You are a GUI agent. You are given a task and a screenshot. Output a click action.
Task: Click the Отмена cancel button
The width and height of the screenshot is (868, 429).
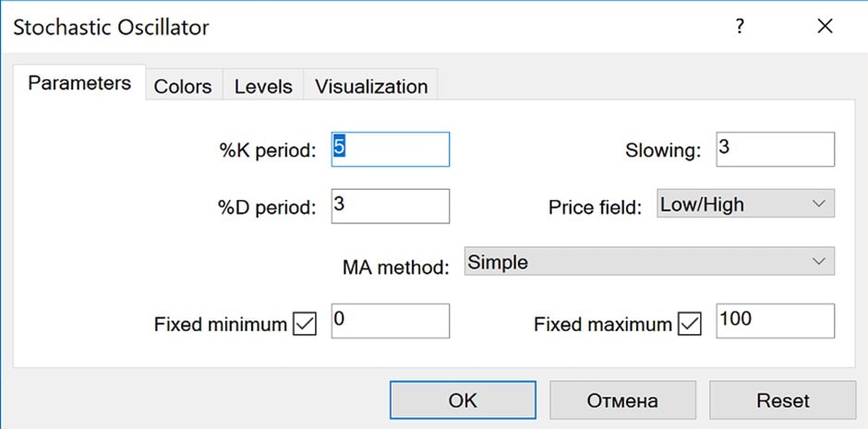[622, 400]
